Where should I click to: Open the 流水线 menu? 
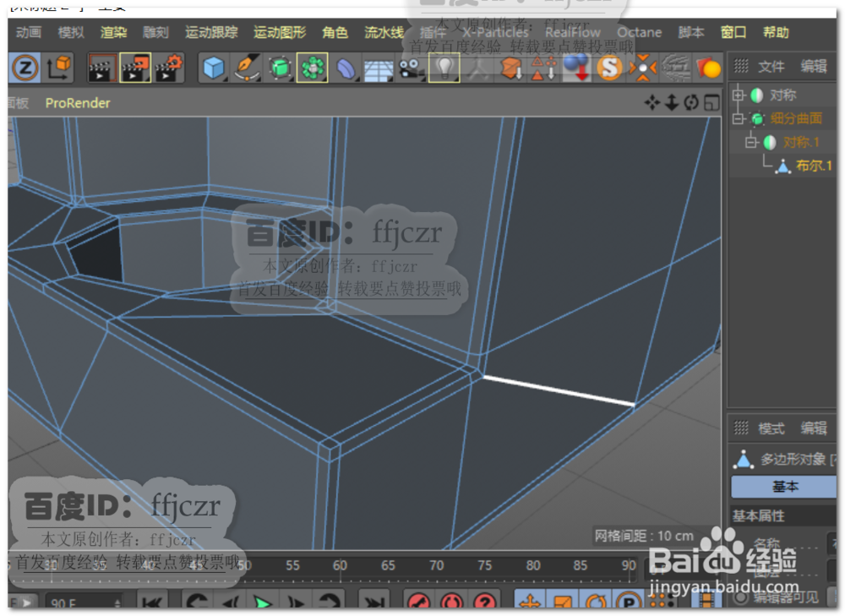384,32
